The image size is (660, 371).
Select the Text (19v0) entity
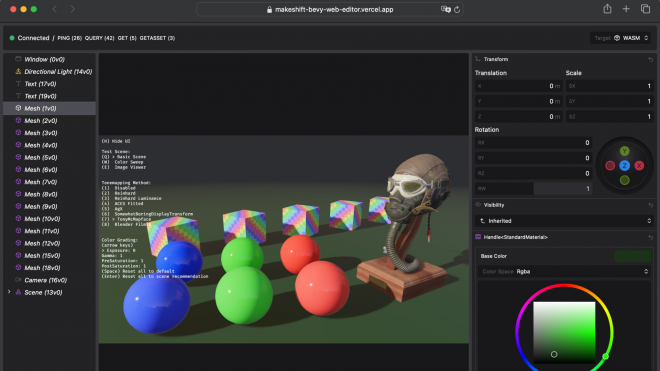click(49, 96)
